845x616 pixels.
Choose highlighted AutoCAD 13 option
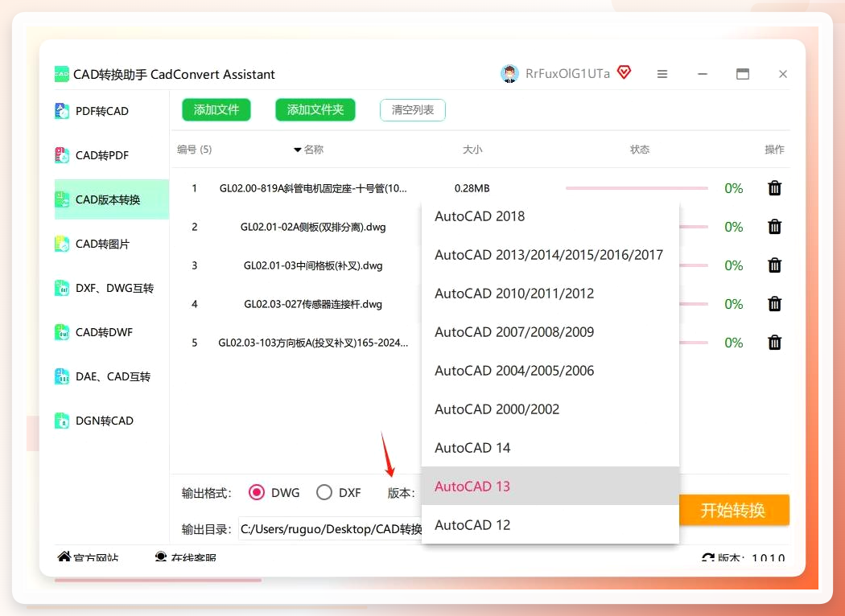(x=550, y=487)
